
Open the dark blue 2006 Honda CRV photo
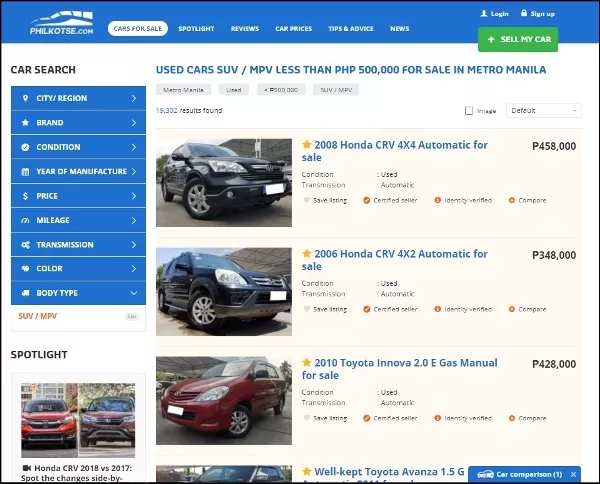click(x=224, y=292)
